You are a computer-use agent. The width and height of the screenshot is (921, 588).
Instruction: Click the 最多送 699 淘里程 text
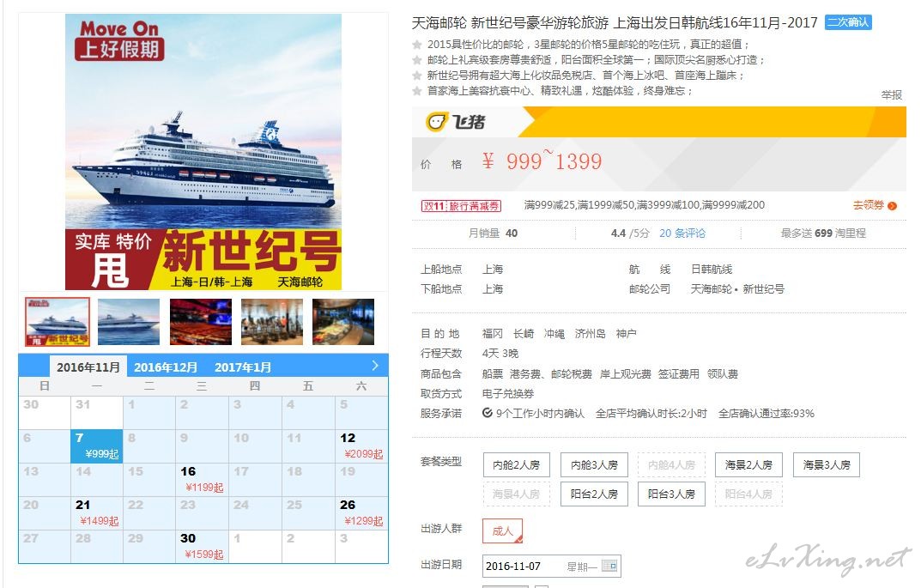pos(823,233)
